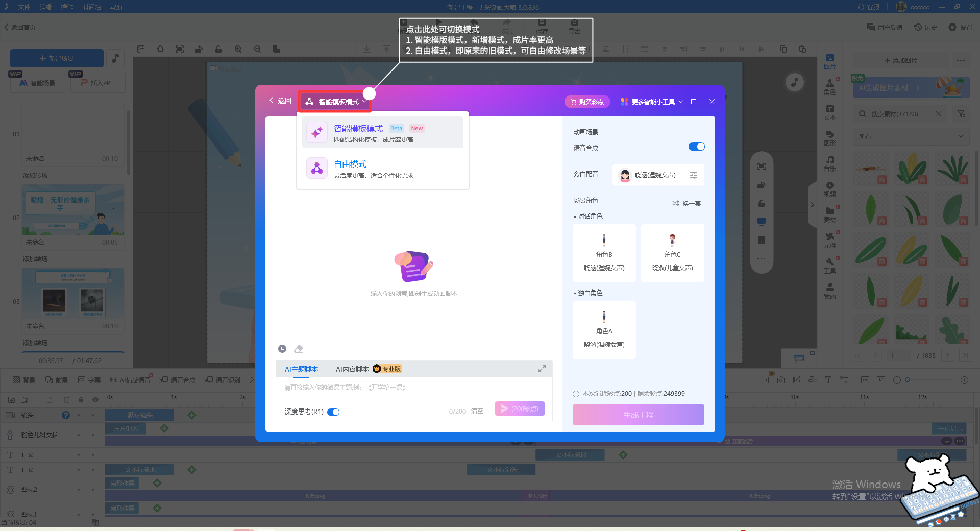Toggle the 语音合成 switch
980x531 pixels.
pyautogui.click(x=696, y=147)
